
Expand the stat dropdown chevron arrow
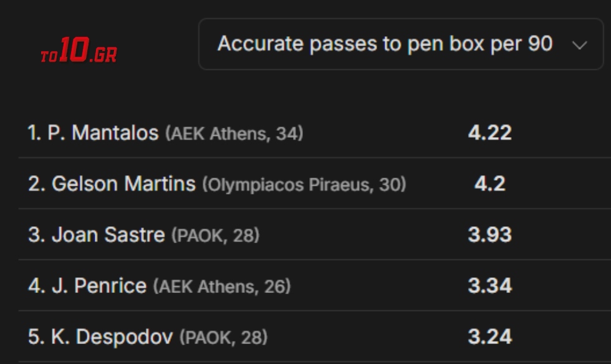tap(579, 45)
